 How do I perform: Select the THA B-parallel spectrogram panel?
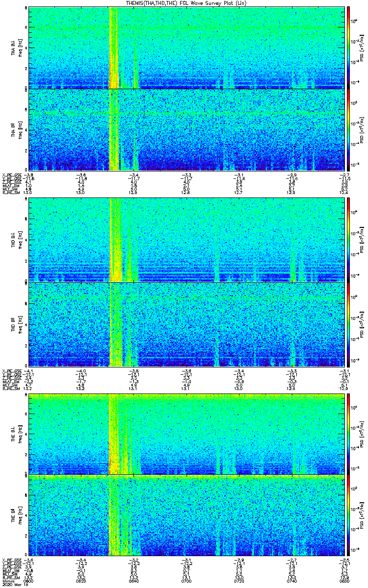click(186, 129)
